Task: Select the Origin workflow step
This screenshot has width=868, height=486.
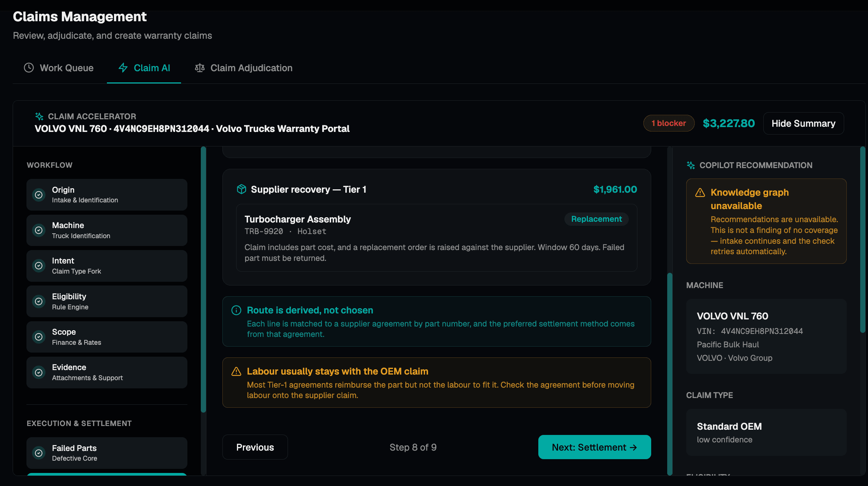Action: (107, 195)
